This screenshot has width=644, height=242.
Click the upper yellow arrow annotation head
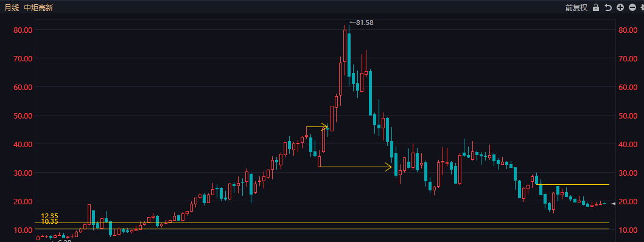coord(324,126)
